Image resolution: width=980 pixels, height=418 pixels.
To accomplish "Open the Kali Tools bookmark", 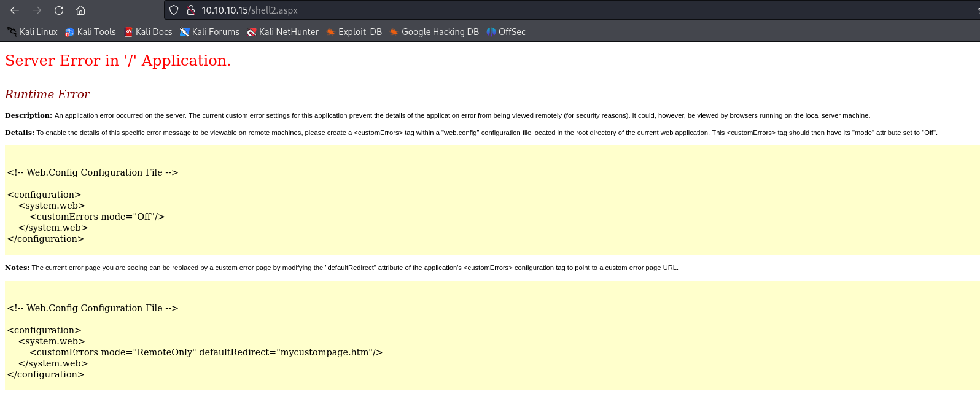I will pyautogui.click(x=90, y=32).
